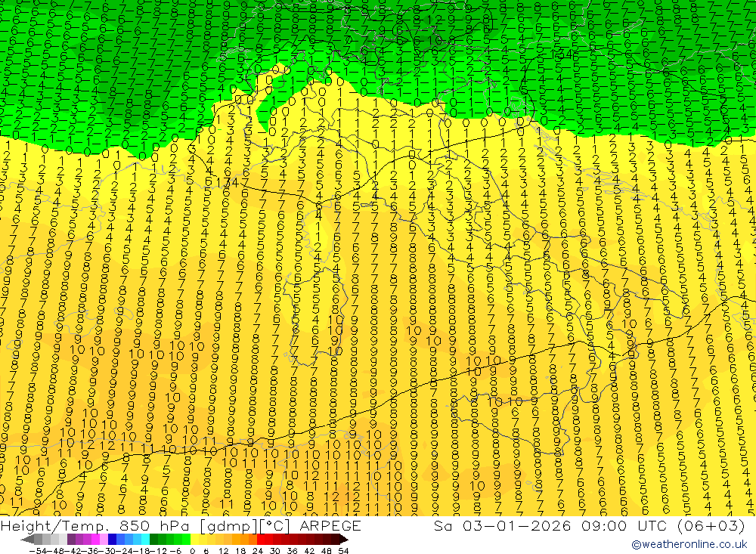Click the date text Sa 03-01-2026
The width and height of the screenshot is (756, 554).
(x=502, y=525)
